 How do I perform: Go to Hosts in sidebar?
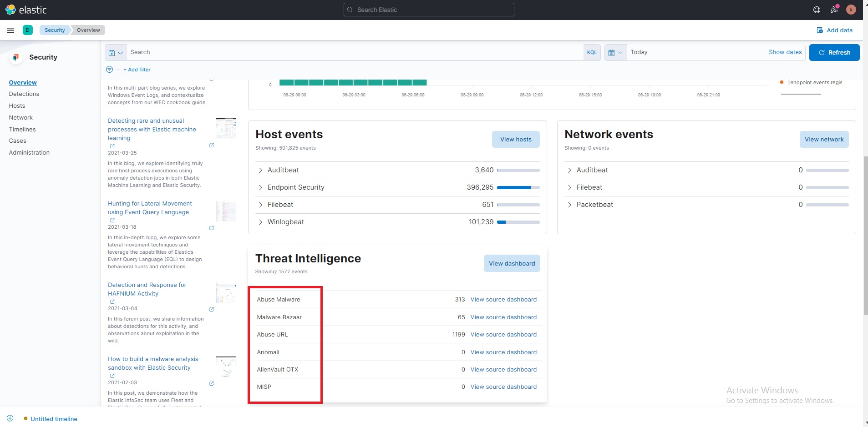tap(17, 106)
